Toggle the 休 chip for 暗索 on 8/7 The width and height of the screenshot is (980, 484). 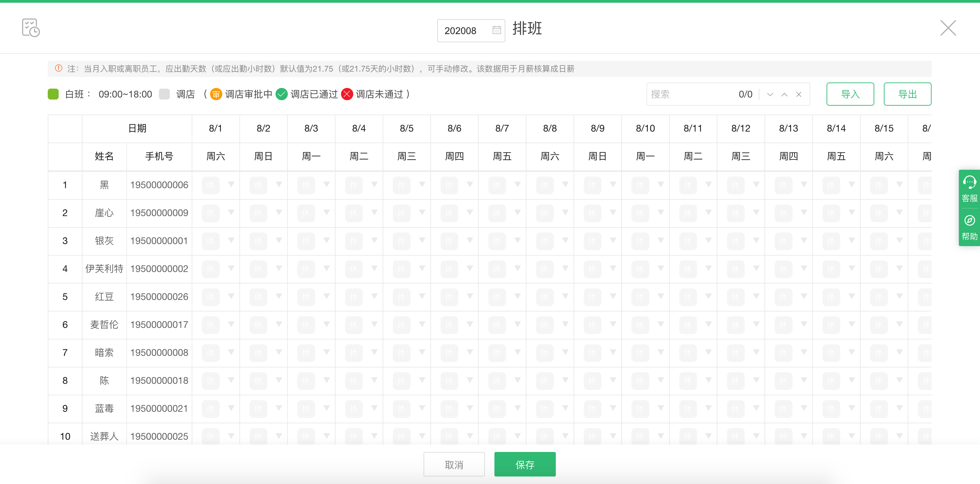497,352
